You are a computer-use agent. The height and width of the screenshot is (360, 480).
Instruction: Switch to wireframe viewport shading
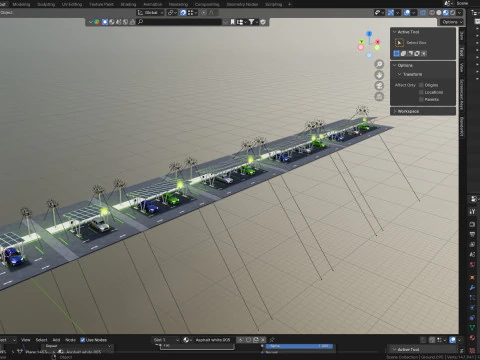point(432,13)
